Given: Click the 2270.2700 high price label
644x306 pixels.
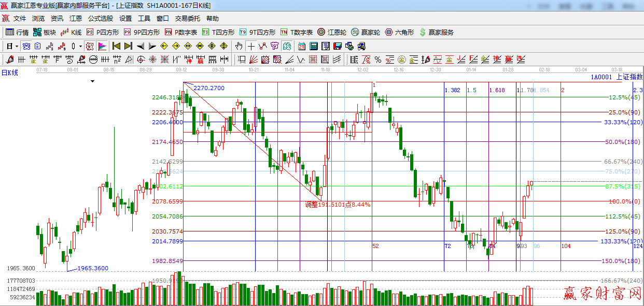Looking at the screenshot, I should pos(209,88).
